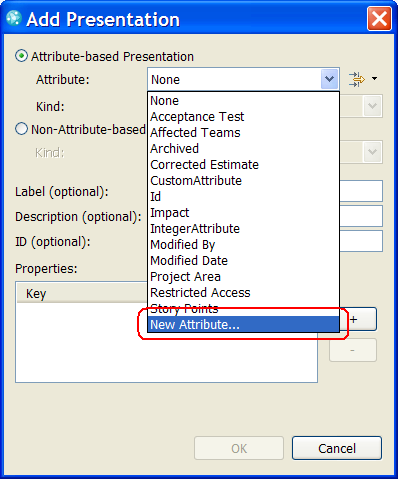398x479 pixels.
Task: Close the Add Presentation dialog
Action: (x=379, y=18)
